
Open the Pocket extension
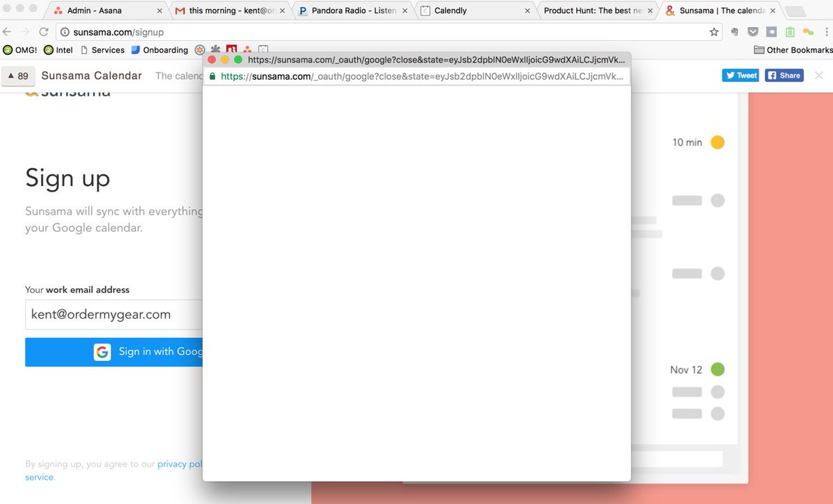(x=753, y=32)
